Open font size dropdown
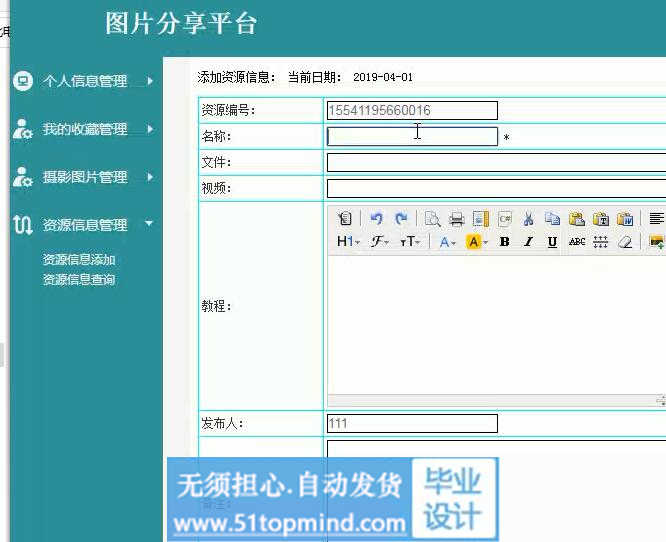Image resolution: width=666 pixels, height=542 pixels. 410,242
